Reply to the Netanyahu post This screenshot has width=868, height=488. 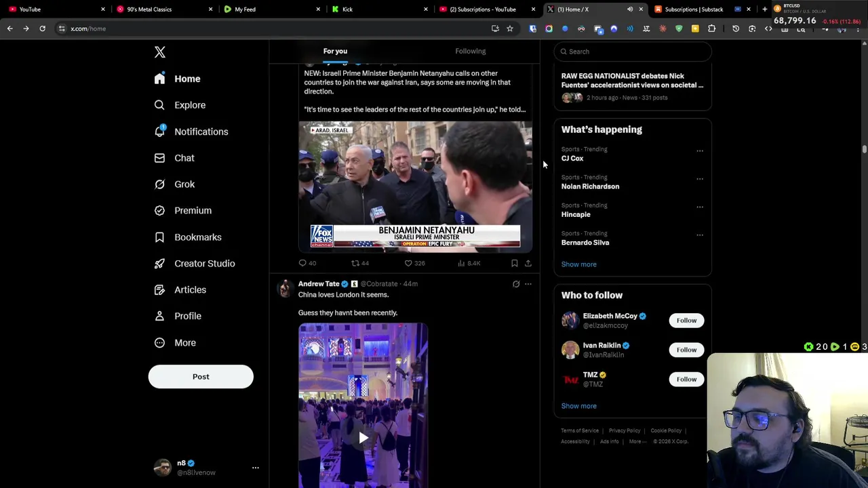[307, 263]
